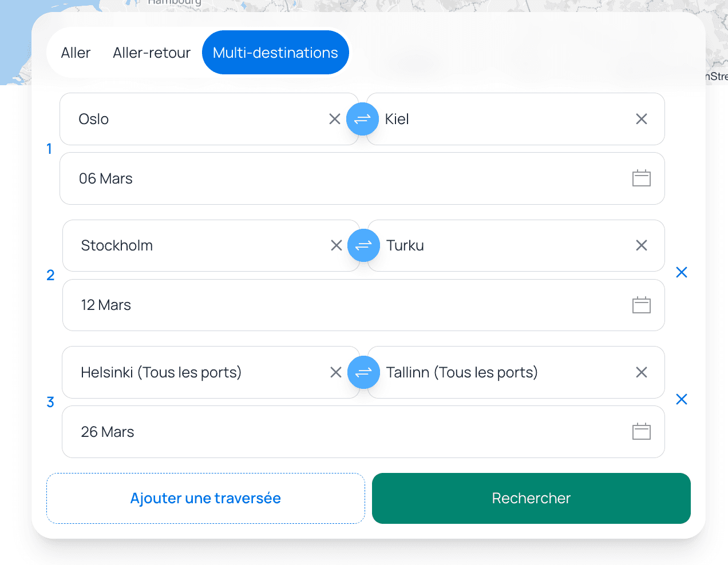Clear the Tallinn arrival field
Image resolution: width=728 pixels, height=565 pixels.
642,372
